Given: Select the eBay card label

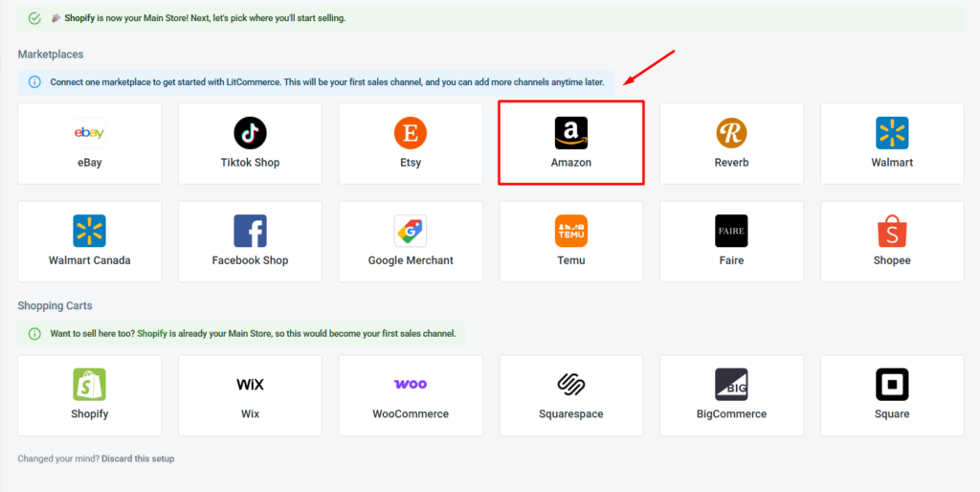Looking at the screenshot, I should (x=89, y=163).
